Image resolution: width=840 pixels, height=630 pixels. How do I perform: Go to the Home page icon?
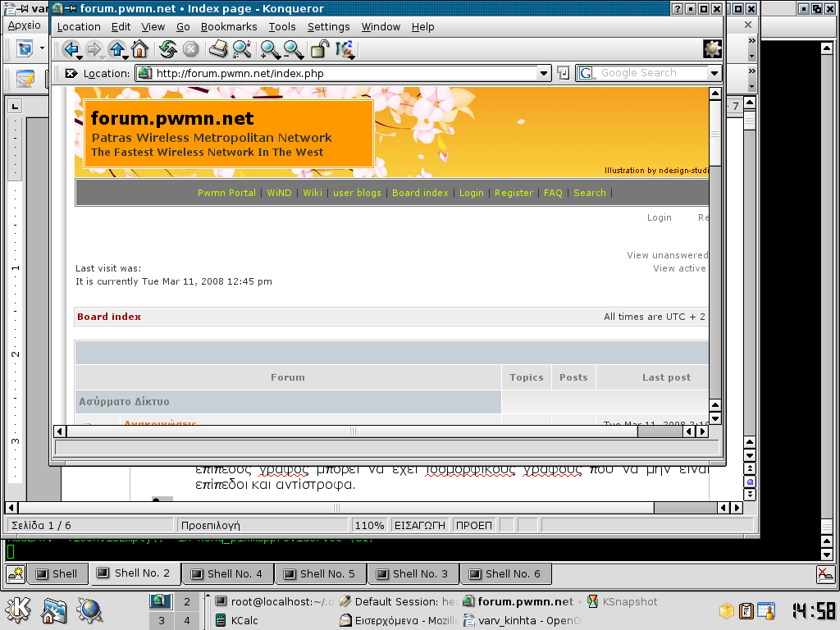coord(139,50)
